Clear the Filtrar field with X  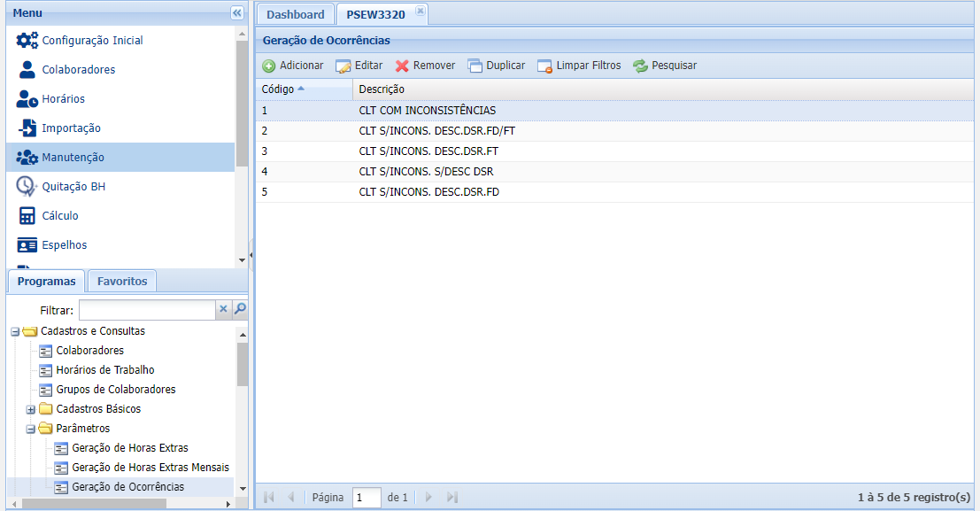223,309
